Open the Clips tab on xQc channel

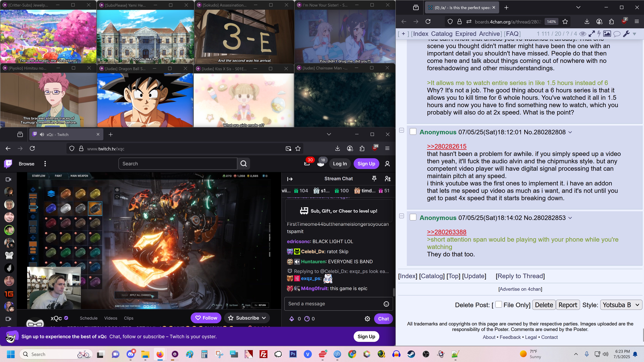(129, 318)
